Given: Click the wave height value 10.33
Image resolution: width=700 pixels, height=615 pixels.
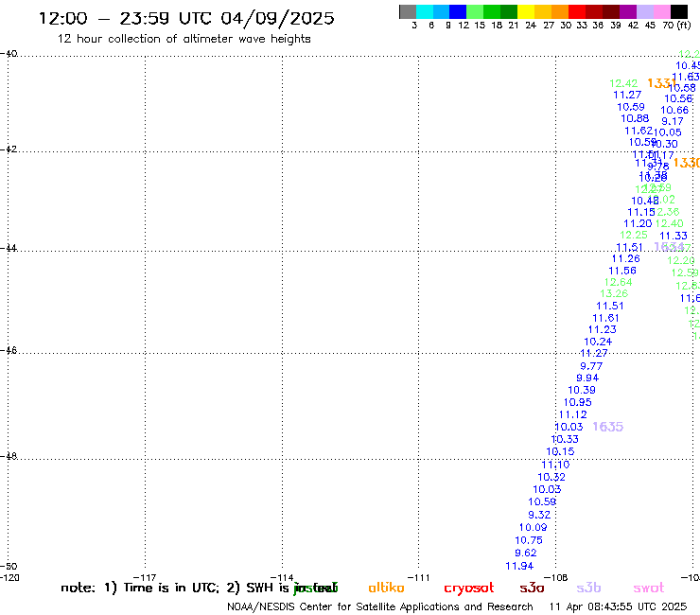Looking at the screenshot, I should pos(565,439).
